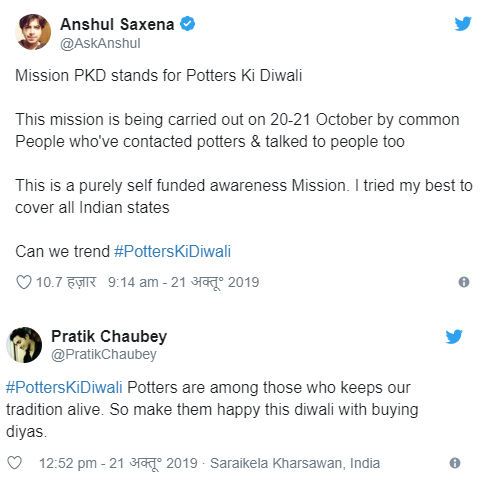
Task: Open 12:52 pm timestamp of Pratik's tweet
Action: (x=118, y=463)
